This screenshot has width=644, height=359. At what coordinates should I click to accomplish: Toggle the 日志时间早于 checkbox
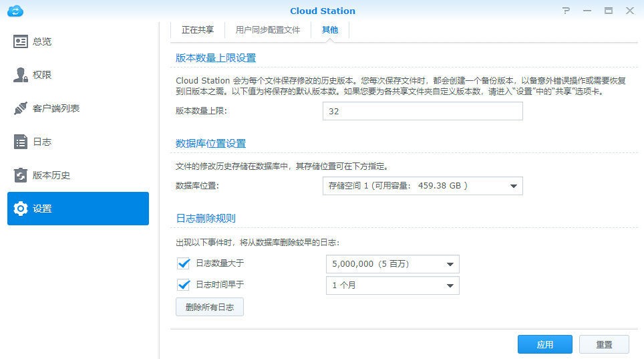[184, 285]
